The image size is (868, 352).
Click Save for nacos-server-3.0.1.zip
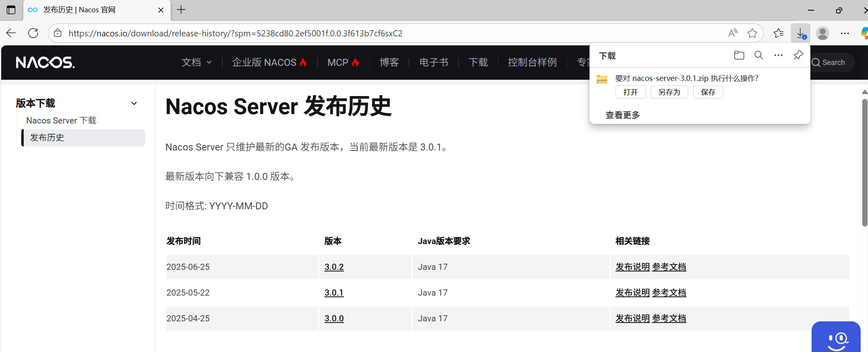pos(708,92)
